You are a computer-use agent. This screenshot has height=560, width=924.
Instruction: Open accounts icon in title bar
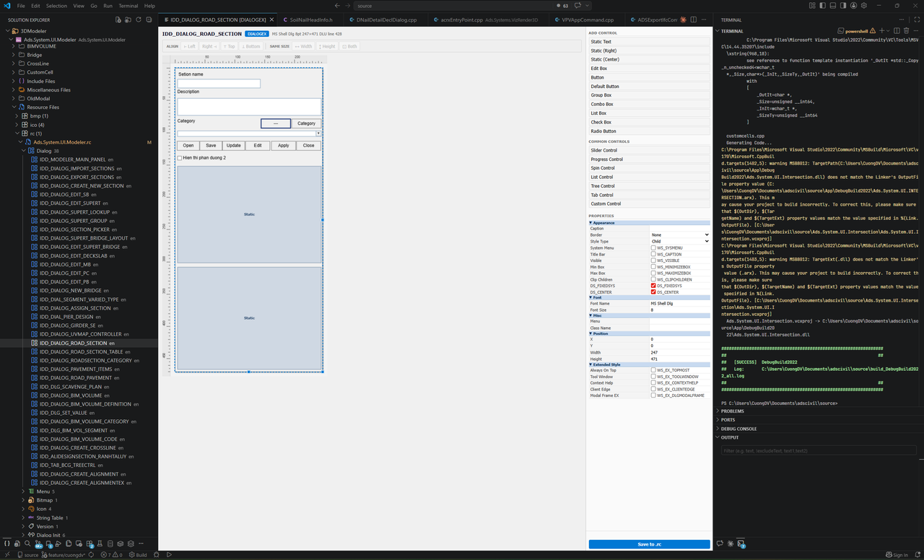point(853,5)
